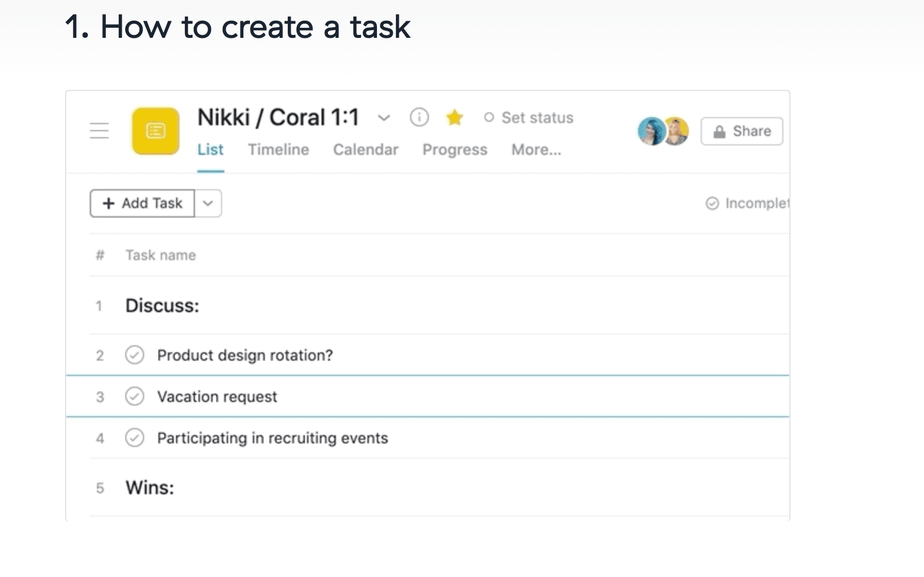Click the Set status circle indicator
This screenshot has width=924, height=577.
point(489,118)
